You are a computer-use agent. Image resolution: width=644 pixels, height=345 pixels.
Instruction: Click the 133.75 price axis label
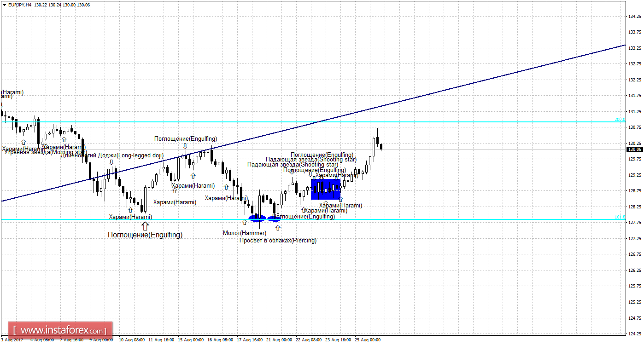(635, 32)
